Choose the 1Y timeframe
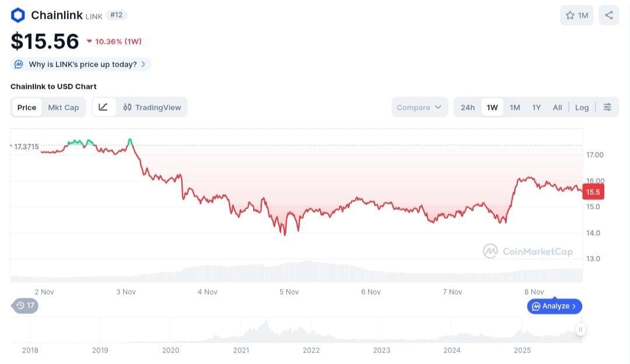Viewport: 630px width, 364px height. pos(536,107)
